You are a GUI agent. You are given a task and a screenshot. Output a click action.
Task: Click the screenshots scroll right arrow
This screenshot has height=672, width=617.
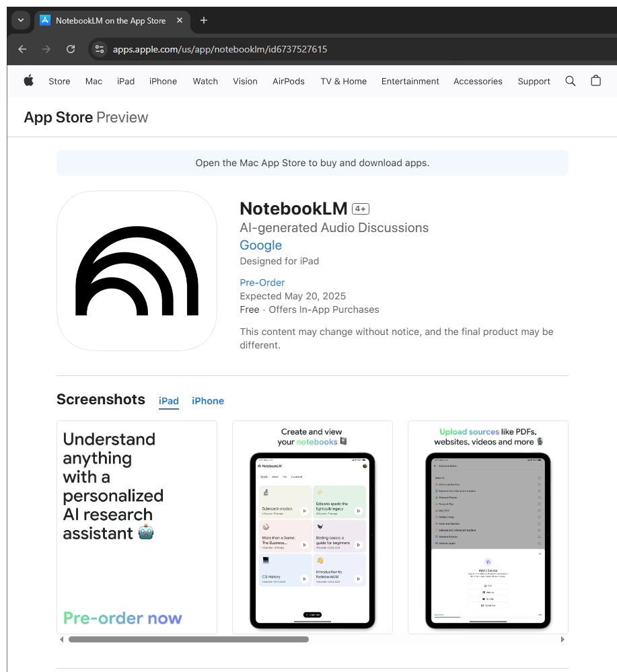click(562, 640)
